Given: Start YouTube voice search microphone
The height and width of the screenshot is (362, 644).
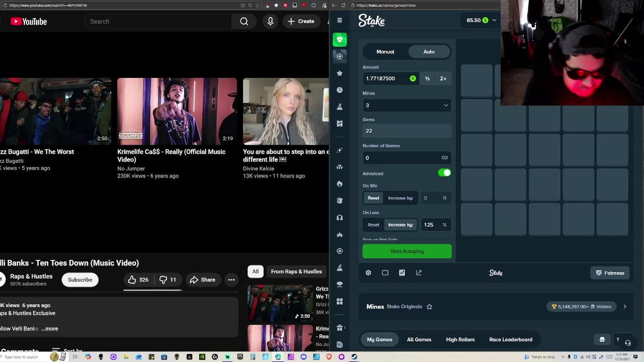Looking at the screenshot, I should click(x=271, y=22).
